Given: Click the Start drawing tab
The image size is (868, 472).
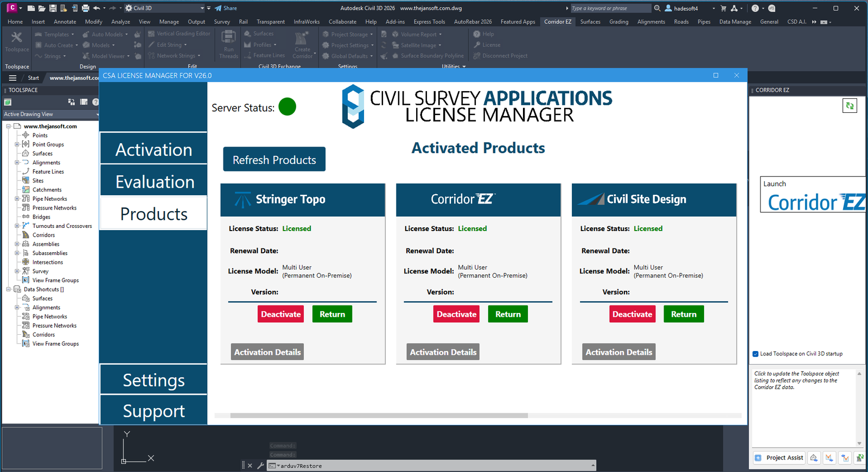Looking at the screenshot, I should 33,78.
